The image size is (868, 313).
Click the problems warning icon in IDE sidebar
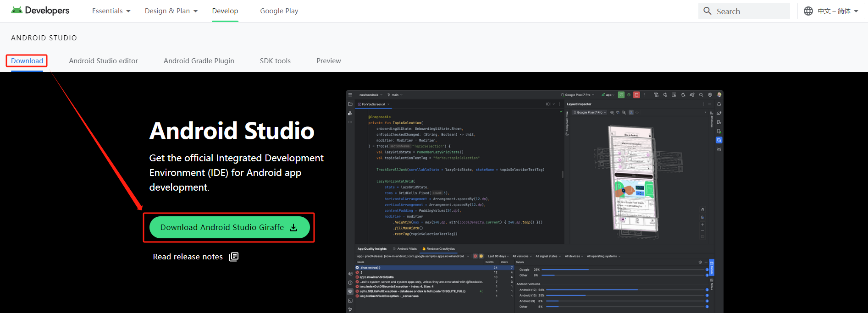click(x=350, y=283)
